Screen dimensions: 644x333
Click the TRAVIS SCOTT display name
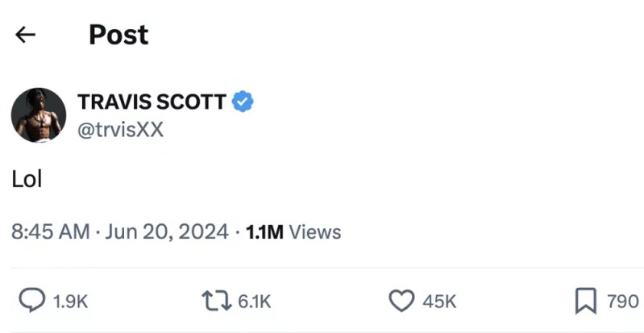click(x=152, y=102)
